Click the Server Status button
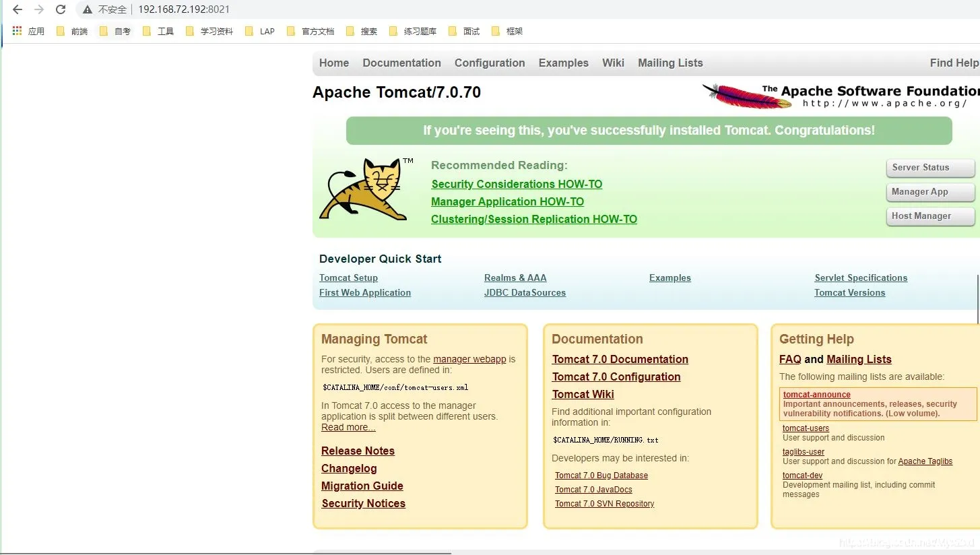This screenshot has height=555, width=980. [930, 168]
